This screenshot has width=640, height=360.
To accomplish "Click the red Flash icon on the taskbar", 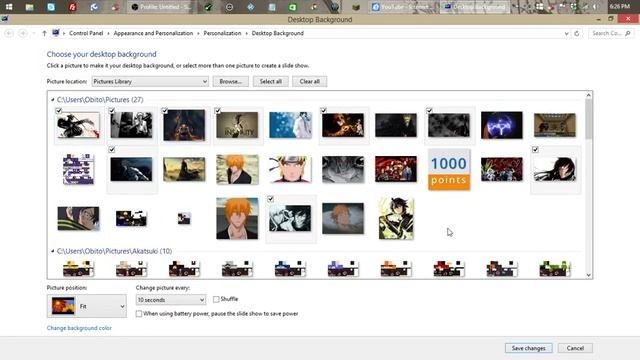I will [x=73, y=7].
